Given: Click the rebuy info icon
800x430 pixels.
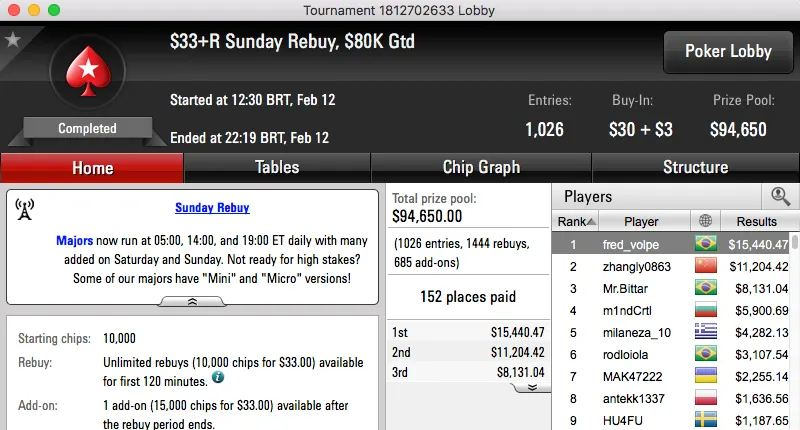Looking at the screenshot, I should (x=217, y=379).
